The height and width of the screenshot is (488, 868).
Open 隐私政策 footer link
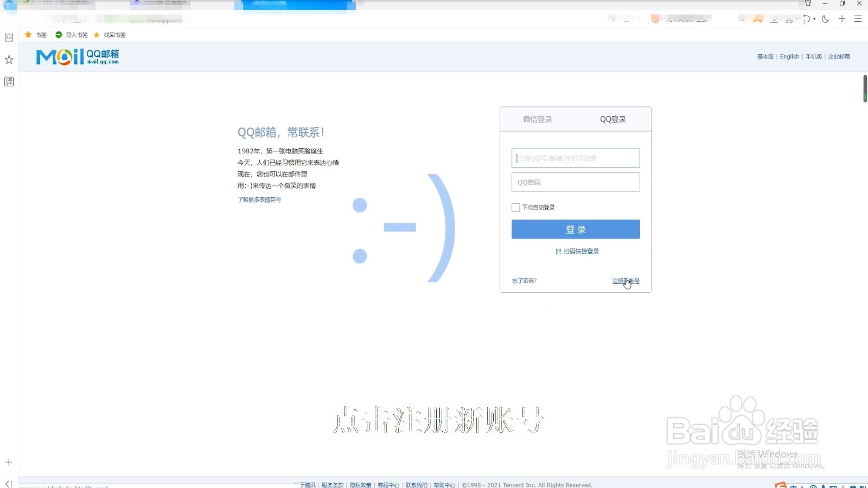pyautogui.click(x=361, y=485)
